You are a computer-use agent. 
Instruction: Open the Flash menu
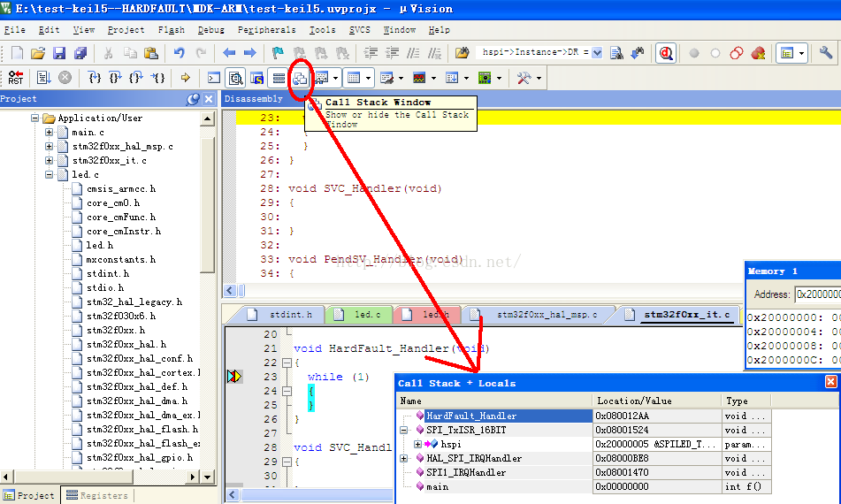coord(171,30)
